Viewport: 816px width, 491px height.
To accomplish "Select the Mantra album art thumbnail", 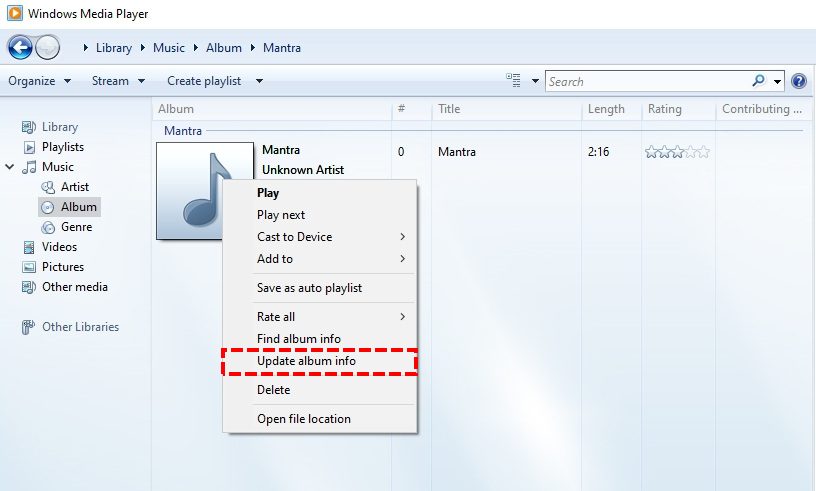I will click(x=205, y=191).
